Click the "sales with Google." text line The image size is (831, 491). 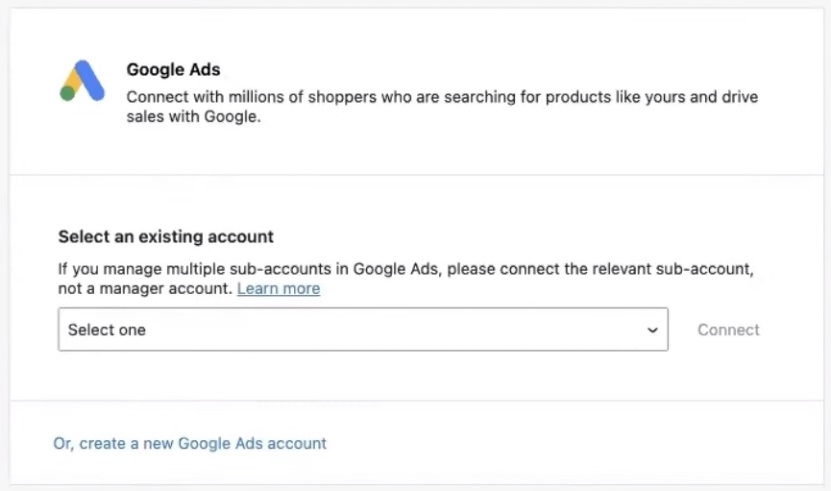[x=194, y=116]
